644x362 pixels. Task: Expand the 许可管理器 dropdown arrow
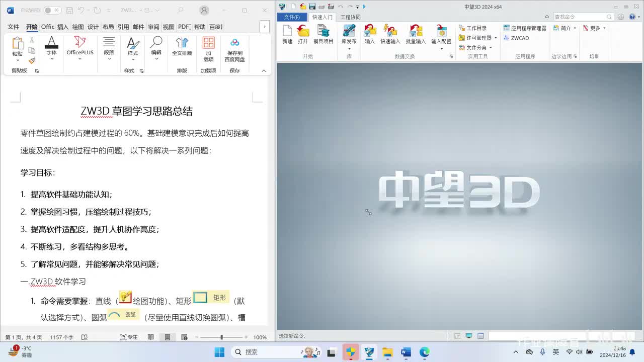(x=496, y=38)
